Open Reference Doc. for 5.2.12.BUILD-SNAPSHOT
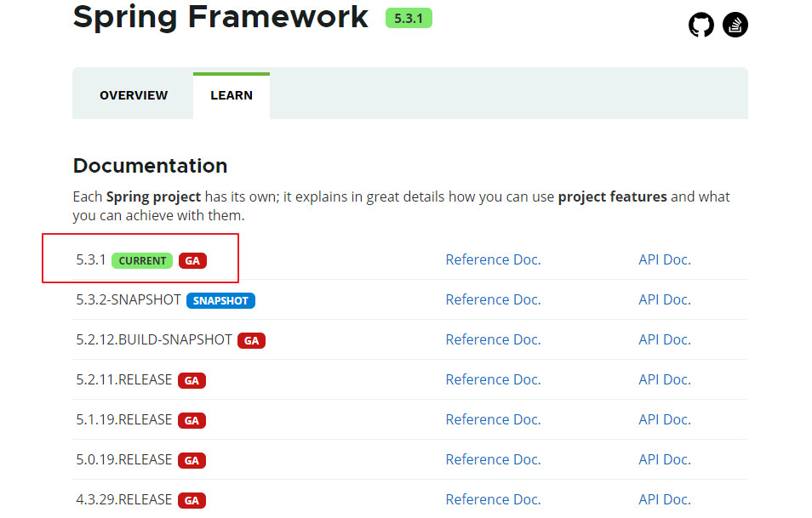The height and width of the screenshot is (518, 812). click(x=493, y=339)
